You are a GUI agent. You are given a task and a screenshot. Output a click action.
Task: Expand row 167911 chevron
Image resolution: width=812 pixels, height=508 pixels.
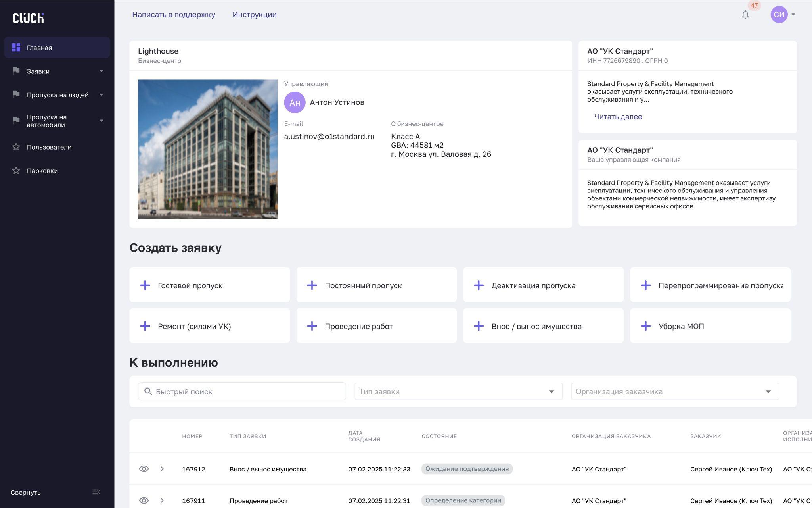pos(162,500)
